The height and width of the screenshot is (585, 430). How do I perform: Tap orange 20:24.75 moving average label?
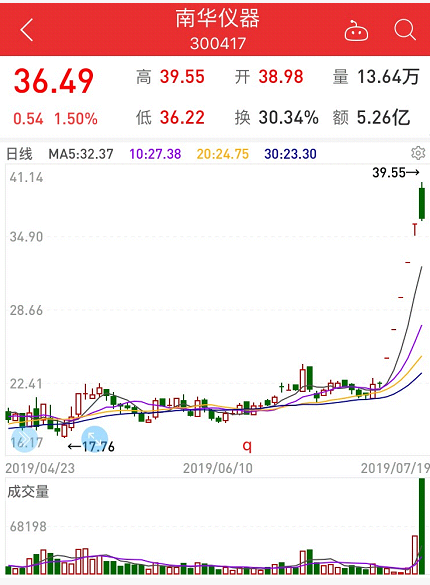pos(223,154)
